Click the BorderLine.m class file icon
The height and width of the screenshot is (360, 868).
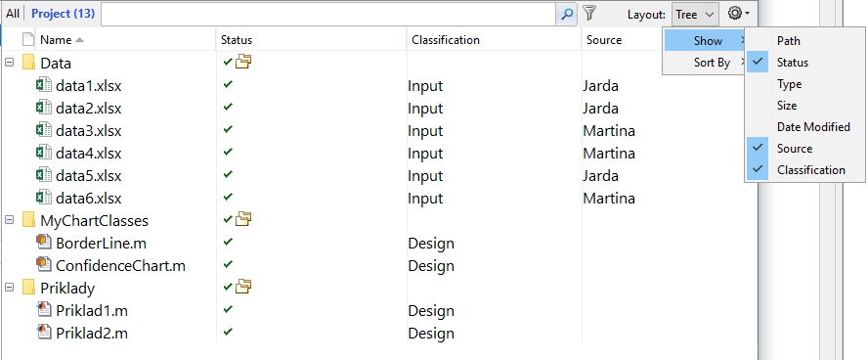[x=44, y=243]
